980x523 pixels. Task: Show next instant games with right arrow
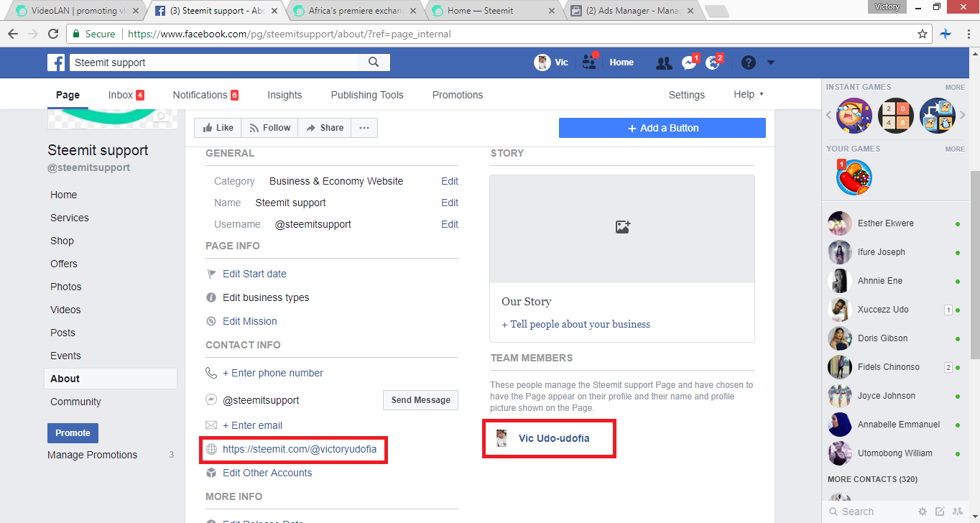pyautogui.click(x=963, y=115)
